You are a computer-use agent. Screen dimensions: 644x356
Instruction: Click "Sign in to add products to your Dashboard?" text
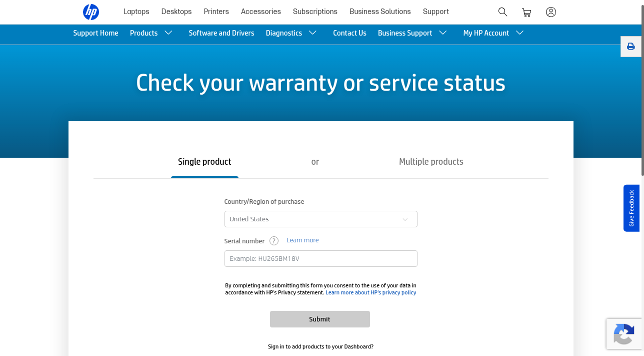tap(320, 346)
